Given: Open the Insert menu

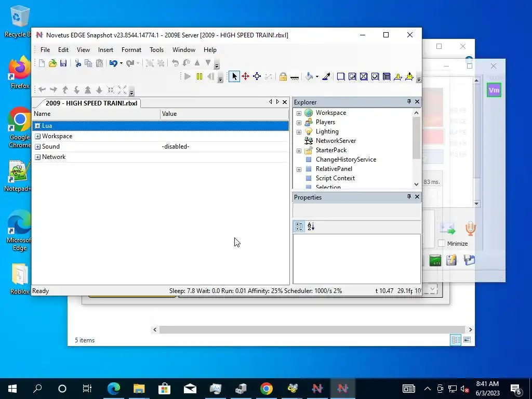Looking at the screenshot, I should click(x=105, y=49).
